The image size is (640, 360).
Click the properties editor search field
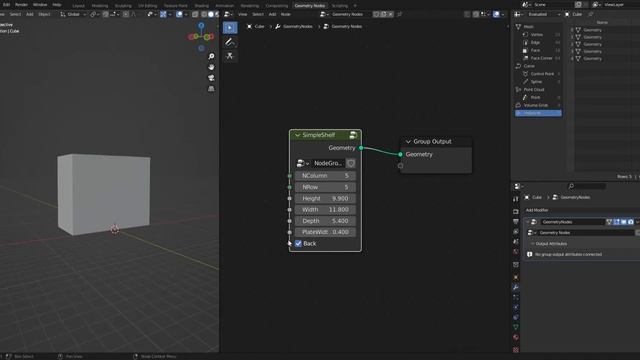tap(587, 186)
